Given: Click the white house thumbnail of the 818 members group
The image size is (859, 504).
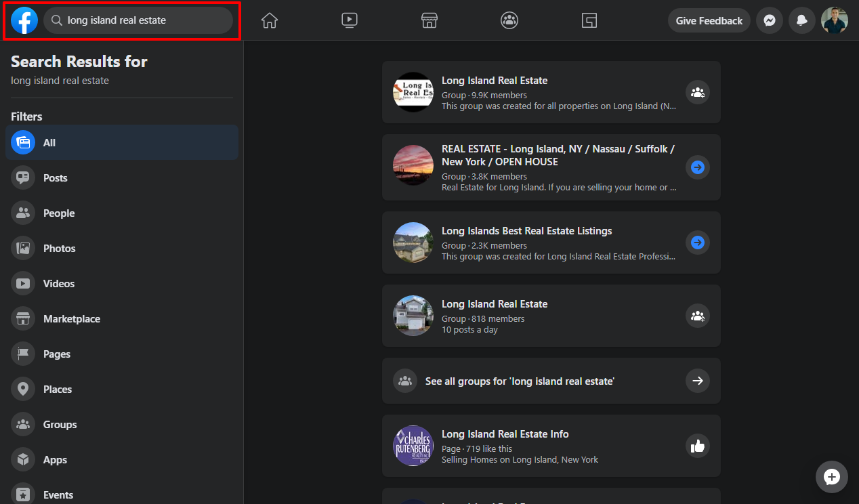Looking at the screenshot, I should coord(413,316).
